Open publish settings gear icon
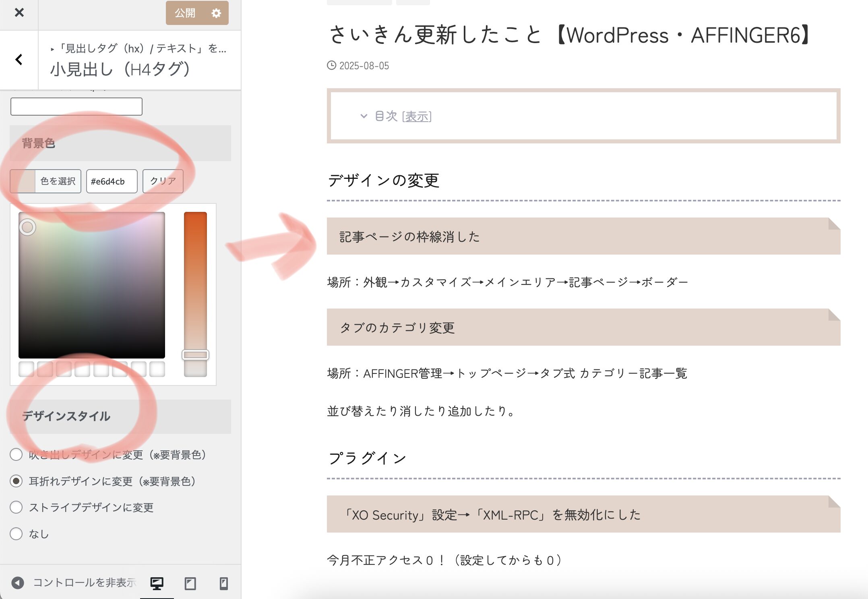 pyautogui.click(x=216, y=13)
